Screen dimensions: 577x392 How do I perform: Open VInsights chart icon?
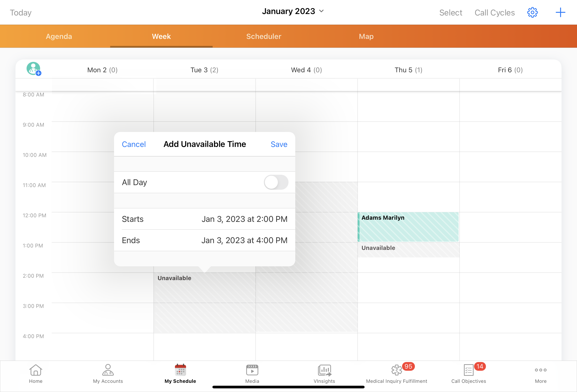pyautogui.click(x=324, y=373)
